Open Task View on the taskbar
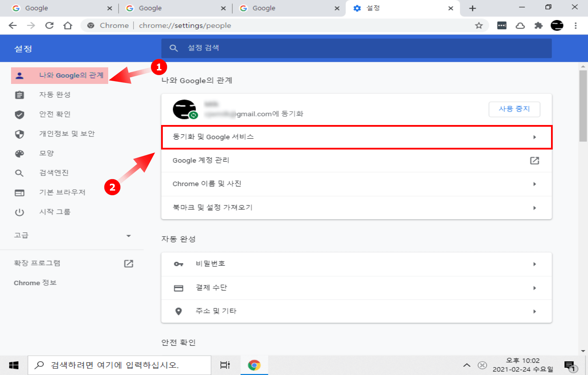Image resolution: width=588 pixels, height=375 pixels. pyautogui.click(x=225, y=365)
